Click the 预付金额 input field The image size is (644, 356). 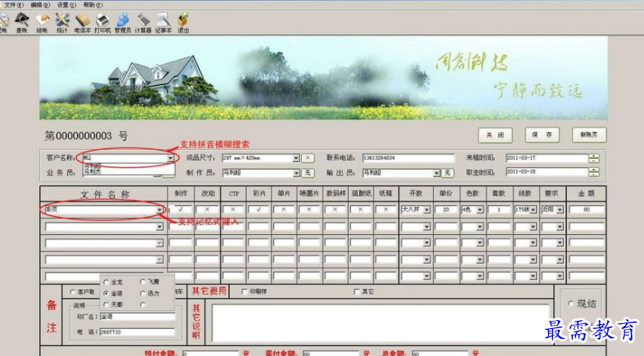pos(210,353)
